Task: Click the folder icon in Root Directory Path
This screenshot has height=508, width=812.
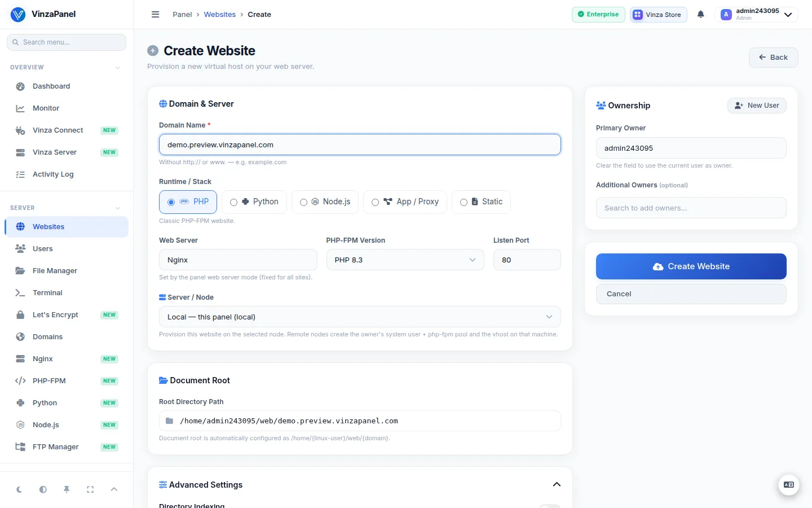Action: [169, 421]
